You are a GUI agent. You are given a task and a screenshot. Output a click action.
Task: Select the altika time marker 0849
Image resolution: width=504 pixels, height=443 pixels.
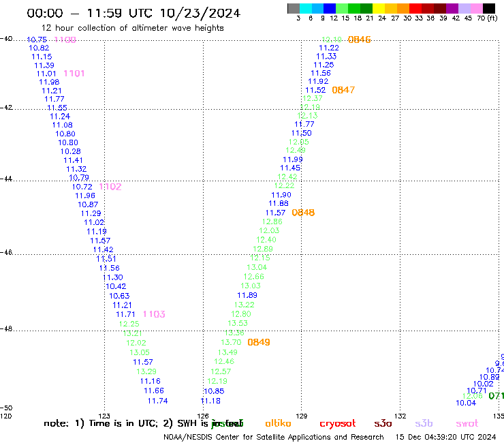point(259,342)
